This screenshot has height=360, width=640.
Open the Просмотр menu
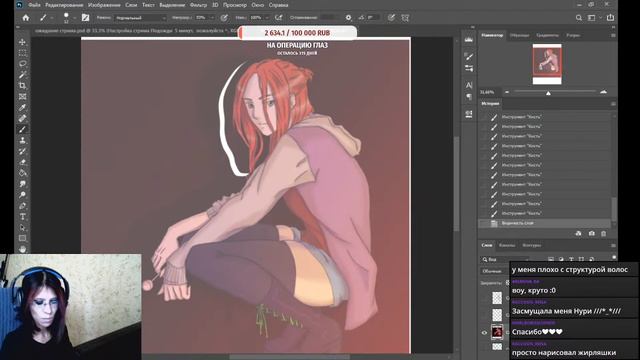pos(235,5)
